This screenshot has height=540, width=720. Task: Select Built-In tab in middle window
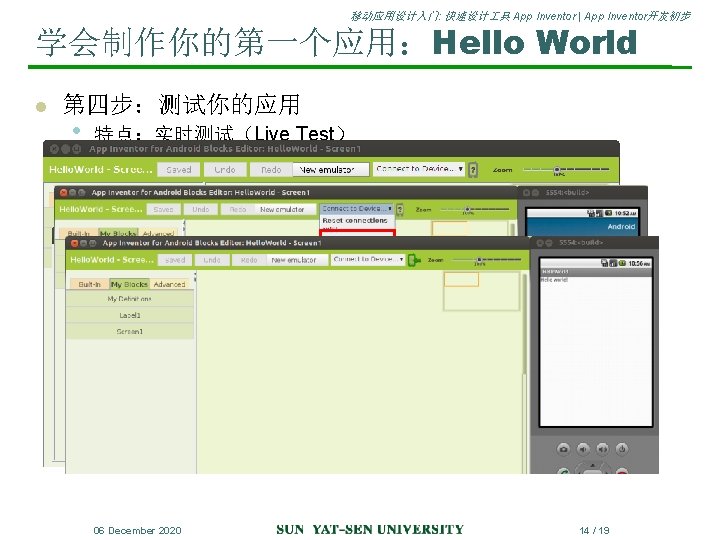[78, 233]
